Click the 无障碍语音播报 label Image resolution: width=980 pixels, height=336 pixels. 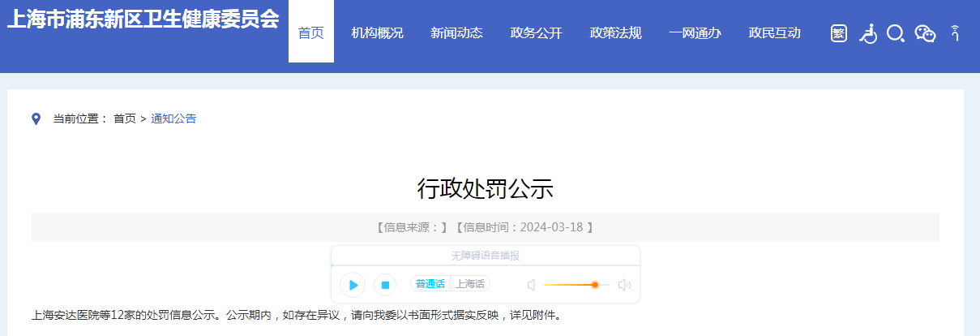(485, 256)
